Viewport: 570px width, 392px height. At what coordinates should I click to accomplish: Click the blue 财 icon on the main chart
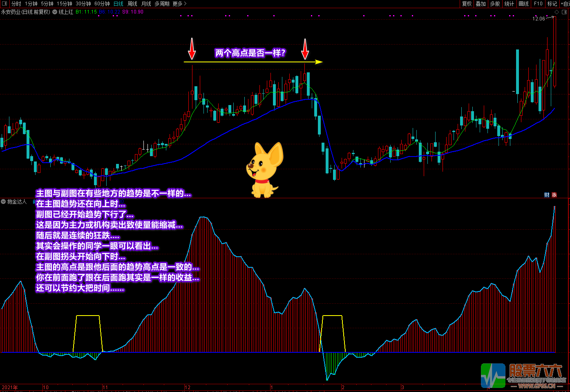pyautogui.click(x=547, y=195)
